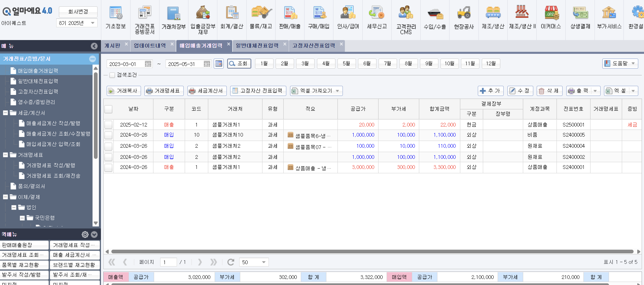The image size is (644, 285).
Task: Click the 수정 button
Action: pos(520,91)
